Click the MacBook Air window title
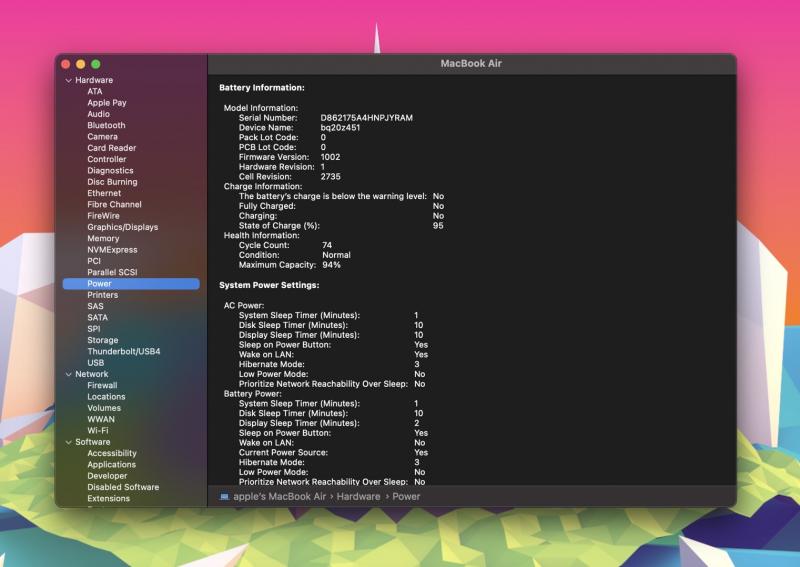Viewport: 800px width, 567px height. pos(471,64)
